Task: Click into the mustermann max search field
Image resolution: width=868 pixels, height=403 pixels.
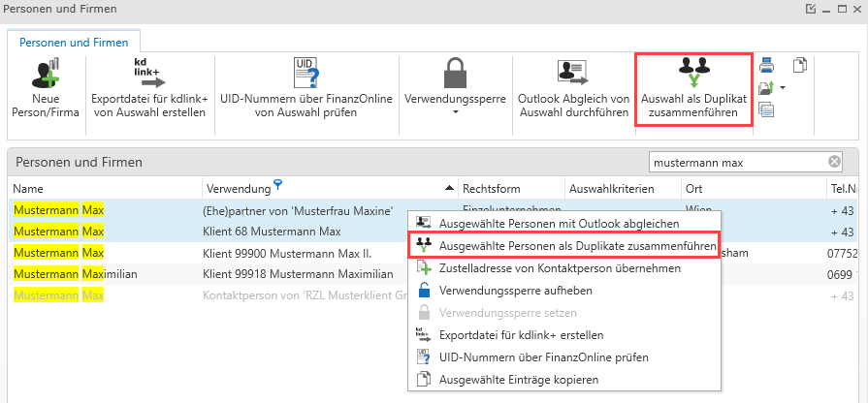Action: [737, 162]
